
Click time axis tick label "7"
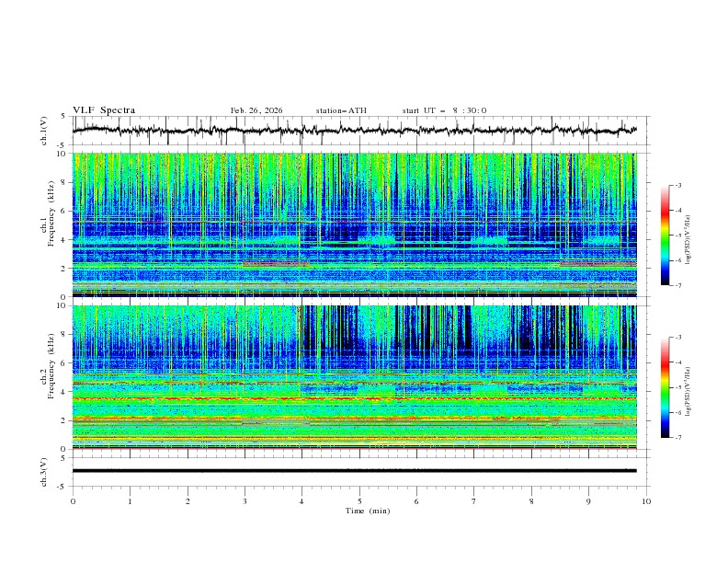(474, 501)
